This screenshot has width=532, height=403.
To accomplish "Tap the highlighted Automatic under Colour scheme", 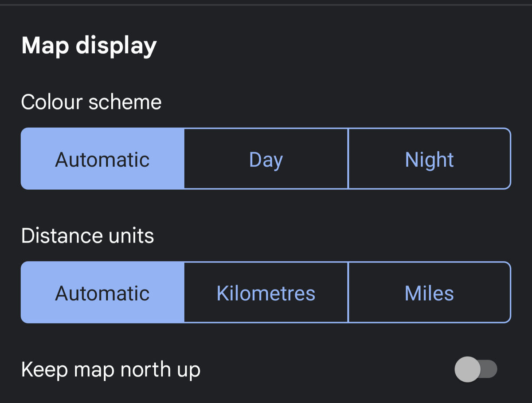I will click(102, 159).
